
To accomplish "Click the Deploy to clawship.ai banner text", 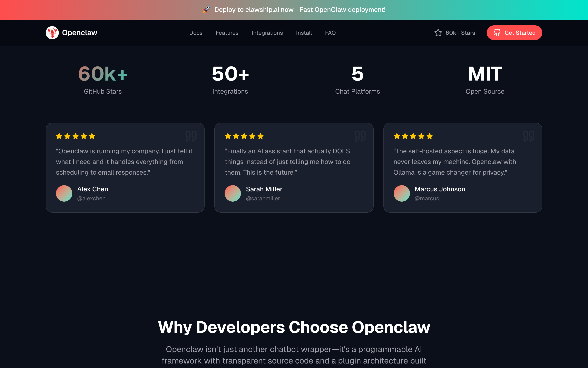I will pos(300,9).
